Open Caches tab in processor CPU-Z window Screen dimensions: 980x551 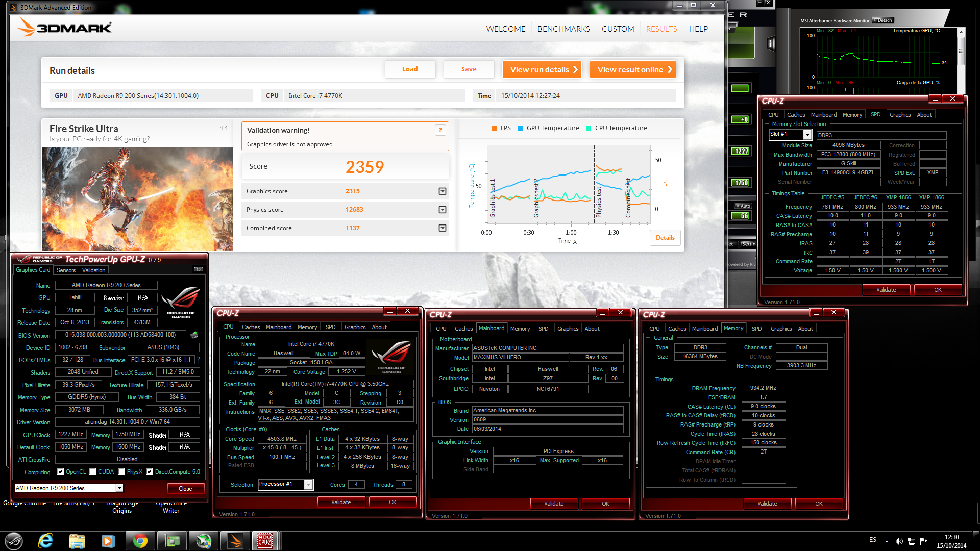point(251,327)
